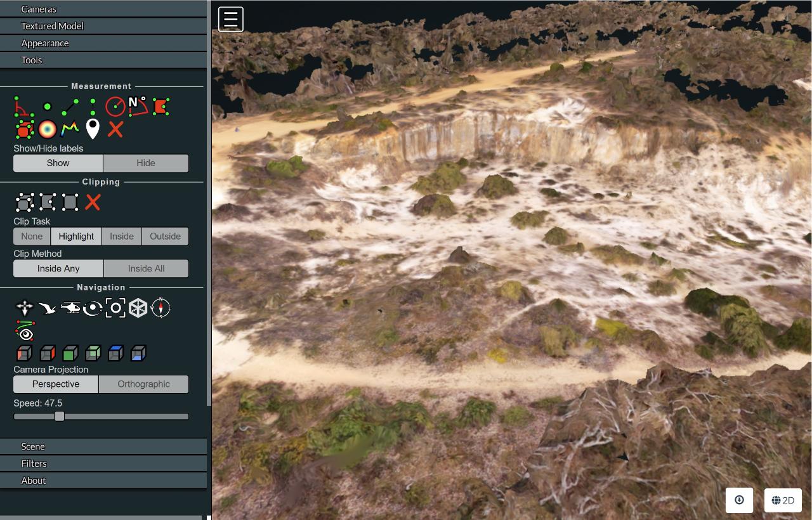Screen dimensions: 812x520
Task: Set Clip Task to Outside
Action: click(x=165, y=236)
